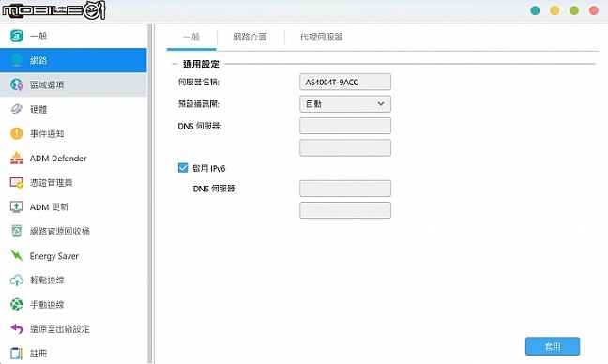608x364 pixels.
Task: Switch to the 一般 tab
Action: tap(191, 37)
